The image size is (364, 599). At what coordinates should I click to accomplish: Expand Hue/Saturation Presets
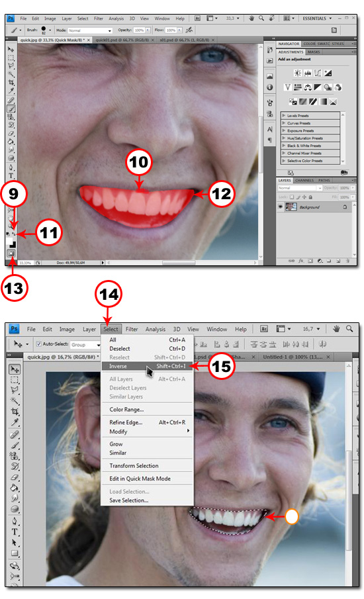pyautogui.click(x=283, y=138)
